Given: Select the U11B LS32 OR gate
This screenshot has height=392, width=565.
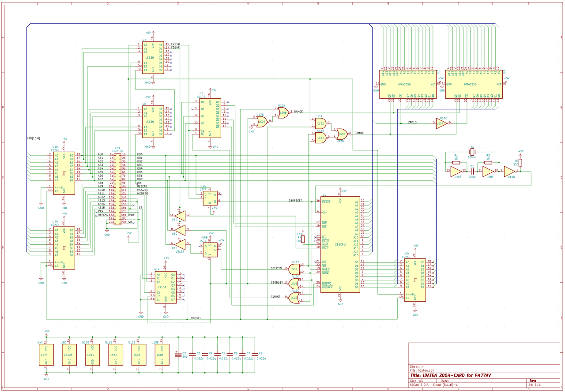Looking at the screenshot, I should tap(320, 138).
